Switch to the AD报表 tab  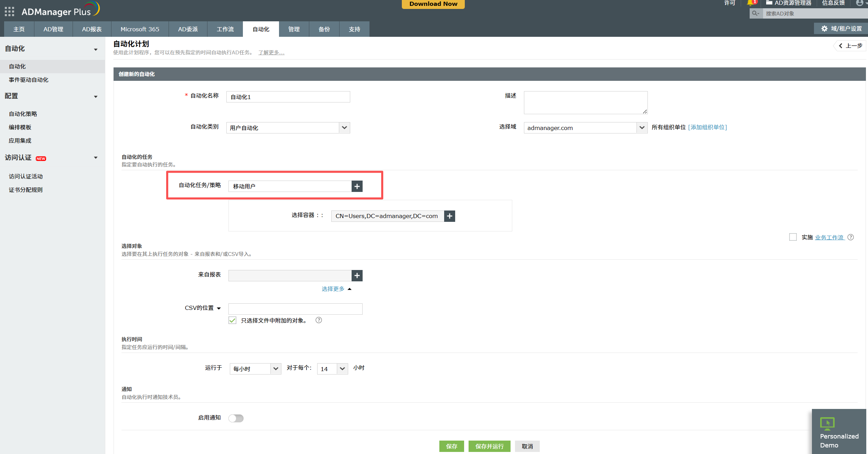click(x=92, y=29)
